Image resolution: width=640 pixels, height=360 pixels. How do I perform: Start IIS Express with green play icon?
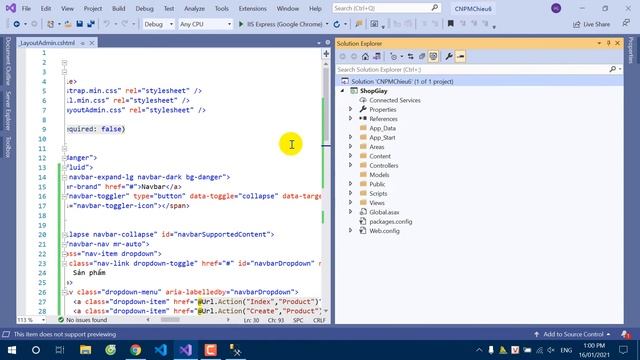click(241, 24)
